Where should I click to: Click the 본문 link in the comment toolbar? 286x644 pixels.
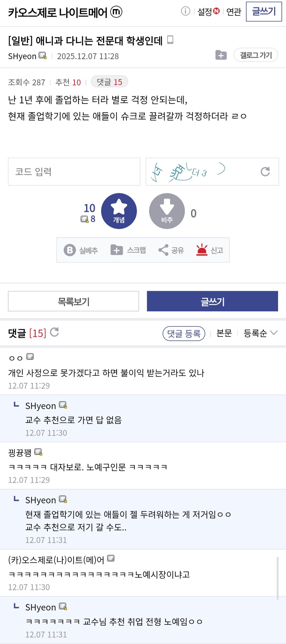[224, 333]
